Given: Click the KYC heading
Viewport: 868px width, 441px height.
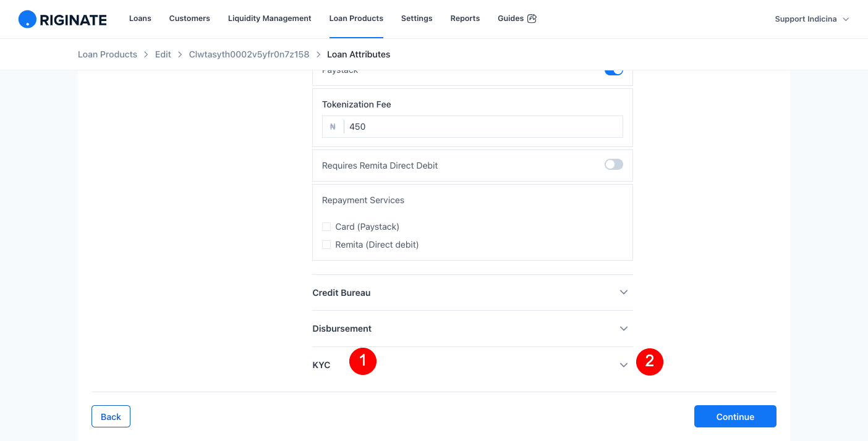Looking at the screenshot, I should pos(321,365).
